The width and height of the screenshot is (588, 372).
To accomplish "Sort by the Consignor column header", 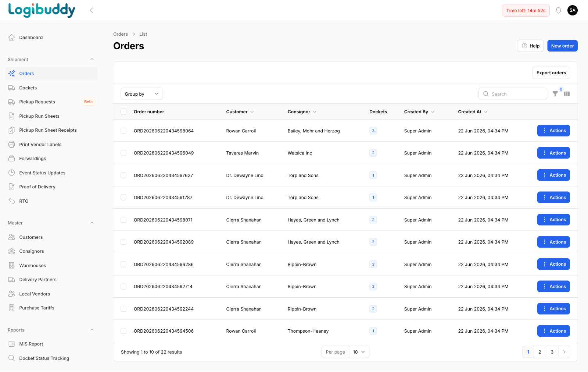I will [x=302, y=112].
